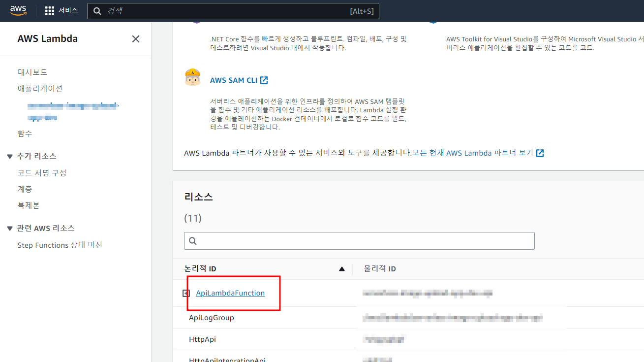Collapse the 관련 AWS 리소스 section
This screenshot has height=362, width=644.
(x=10, y=228)
